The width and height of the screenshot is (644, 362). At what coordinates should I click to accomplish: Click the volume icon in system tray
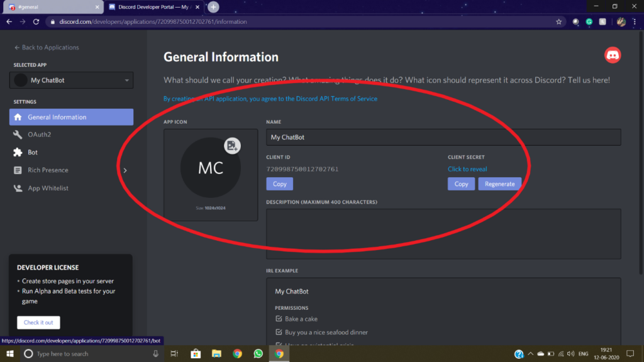(571, 354)
